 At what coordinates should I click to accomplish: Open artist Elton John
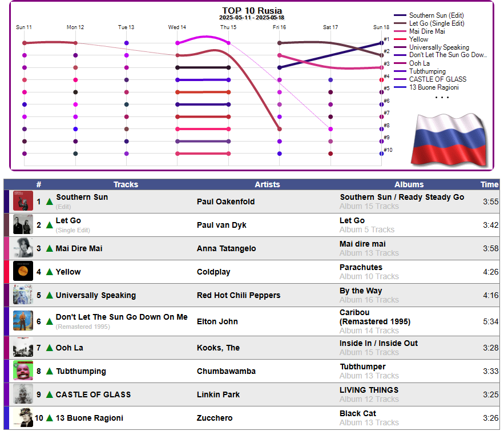coord(217,321)
